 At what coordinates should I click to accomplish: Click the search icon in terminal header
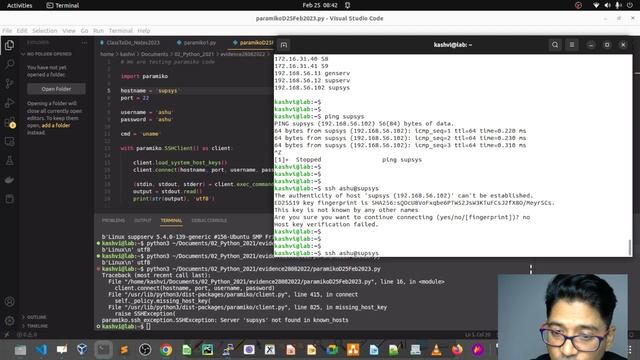point(555,45)
